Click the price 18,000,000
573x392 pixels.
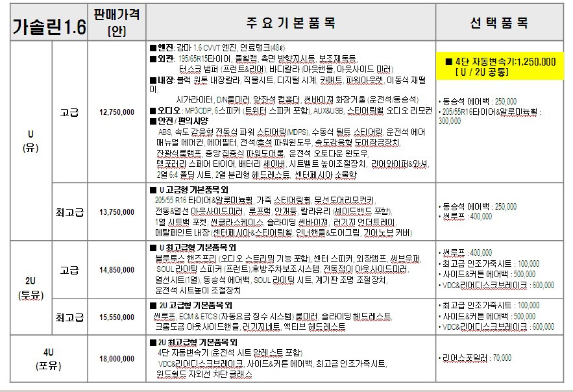[x=117, y=359]
